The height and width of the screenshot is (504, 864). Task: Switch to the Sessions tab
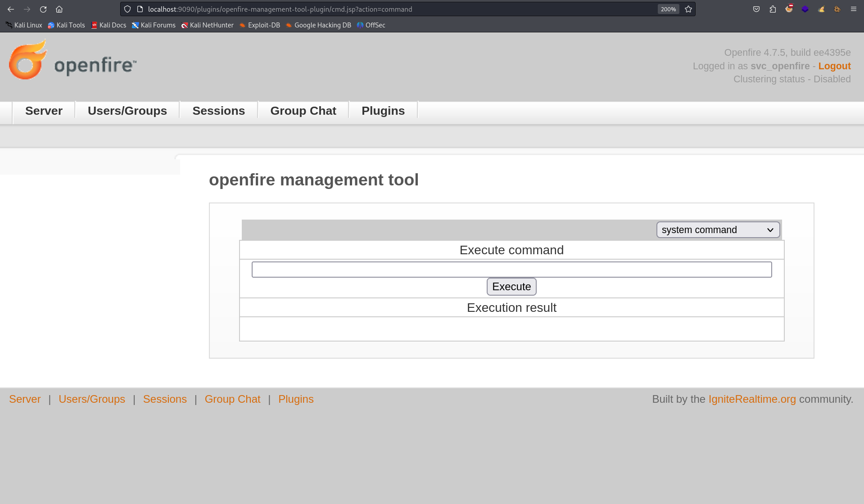218,111
